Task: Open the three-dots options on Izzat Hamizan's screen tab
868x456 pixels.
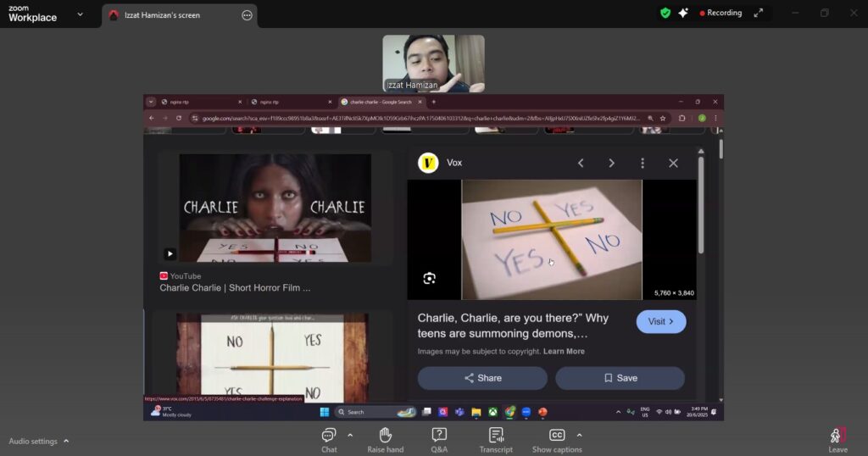Action: point(247,15)
